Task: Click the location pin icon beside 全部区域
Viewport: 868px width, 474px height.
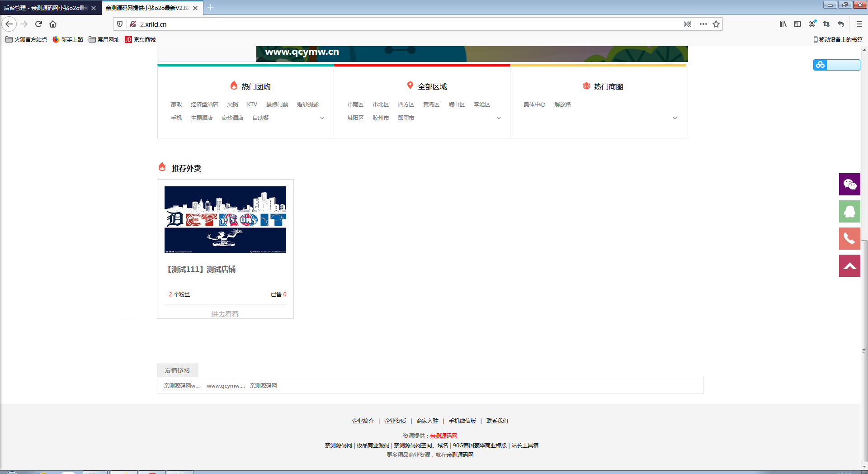Action: point(410,85)
